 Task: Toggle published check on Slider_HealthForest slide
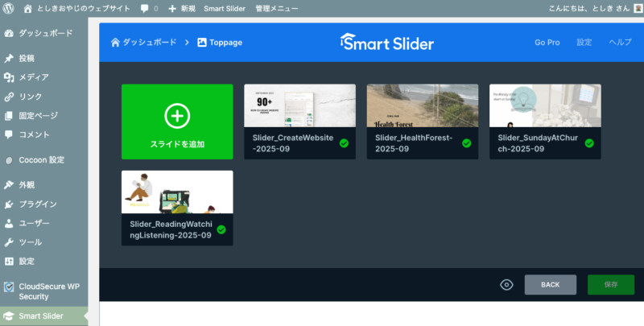click(x=466, y=143)
